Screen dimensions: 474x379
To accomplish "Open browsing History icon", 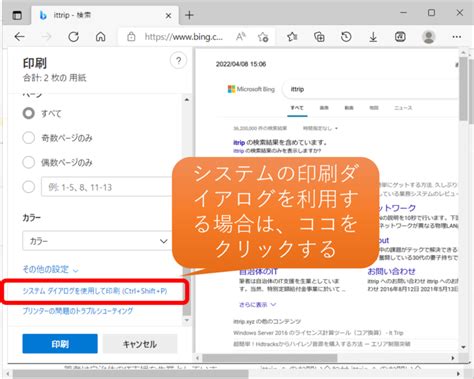I will tap(346, 37).
